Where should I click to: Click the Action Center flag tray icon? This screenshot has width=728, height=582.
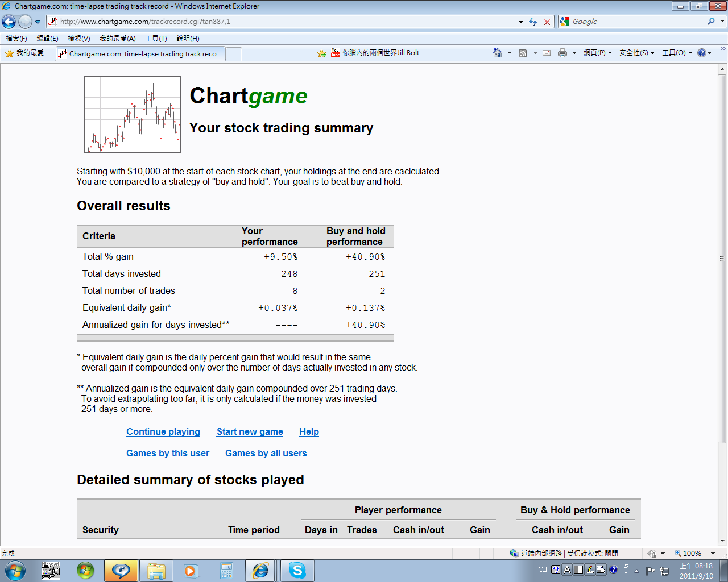pyautogui.click(x=650, y=571)
